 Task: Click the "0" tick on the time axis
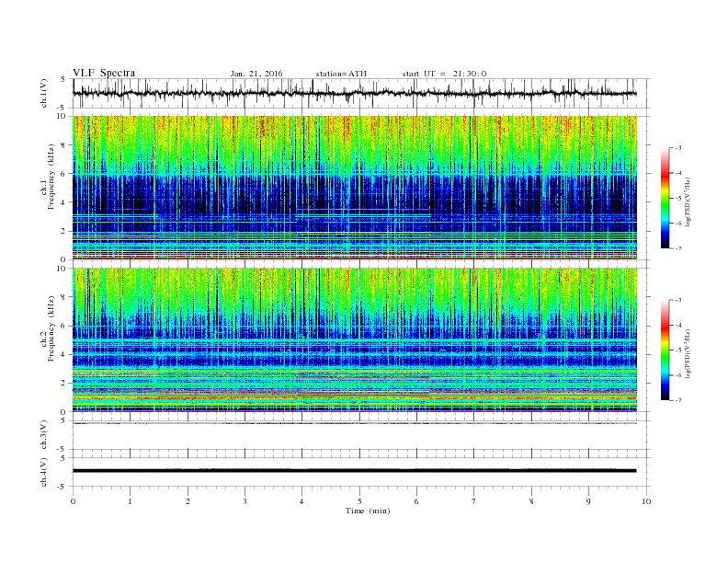[x=73, y=501]
